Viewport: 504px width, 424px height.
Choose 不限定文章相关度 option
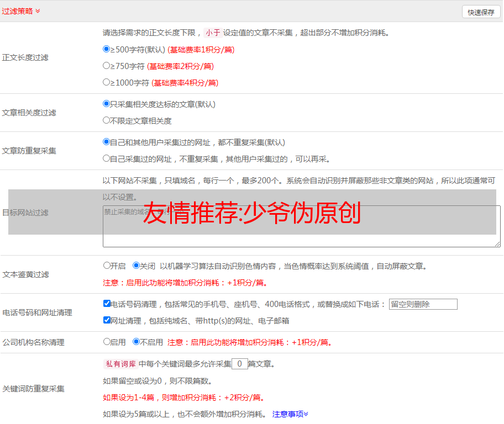point(107,120)
